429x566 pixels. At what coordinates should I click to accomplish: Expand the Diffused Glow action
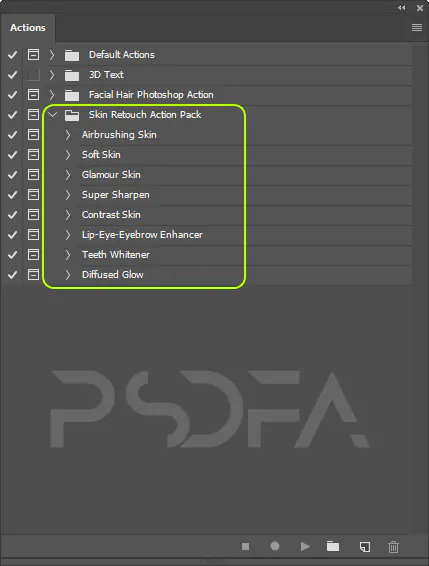(68, 275)
